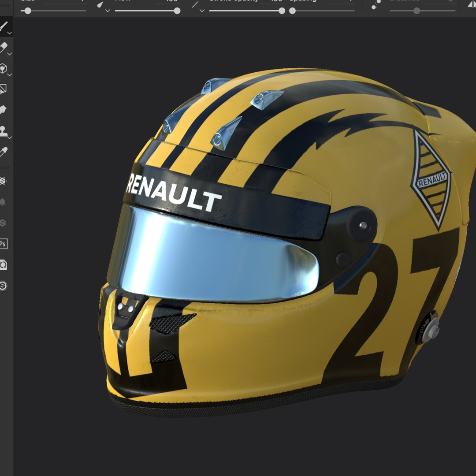Click the resource updater refresh icon
The image size is (476, 476).
(x=4, y=265)
